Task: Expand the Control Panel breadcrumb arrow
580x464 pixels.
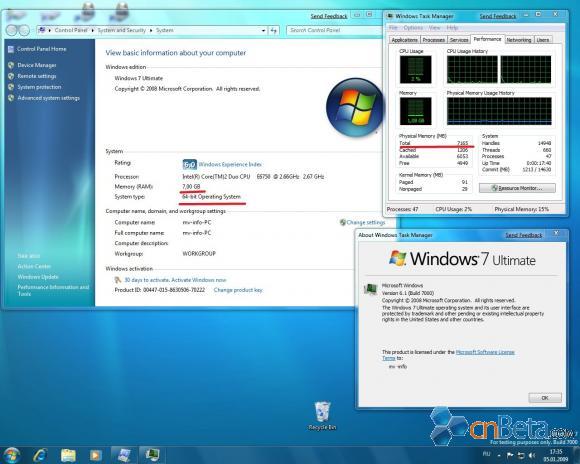Action: click(93, 30)
